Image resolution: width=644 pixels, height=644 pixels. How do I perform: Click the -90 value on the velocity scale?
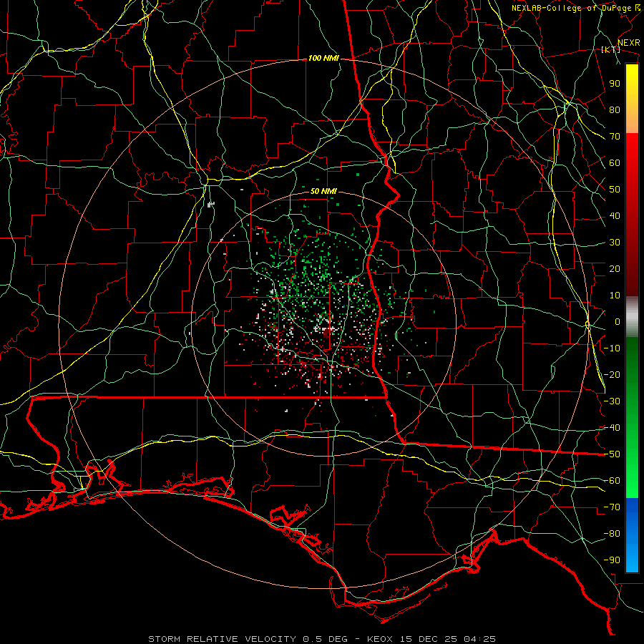[612, 560]
